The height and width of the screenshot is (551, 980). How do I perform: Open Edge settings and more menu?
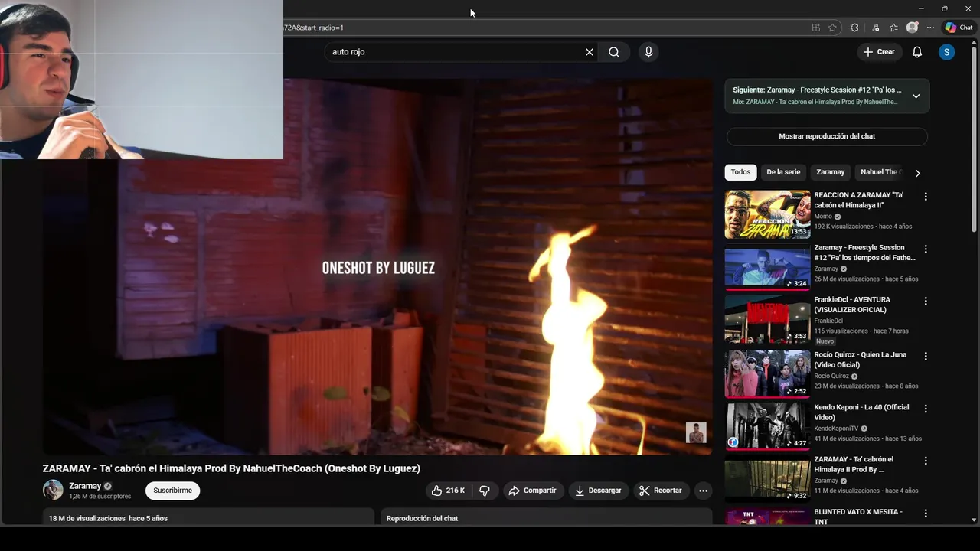[930, 28]
